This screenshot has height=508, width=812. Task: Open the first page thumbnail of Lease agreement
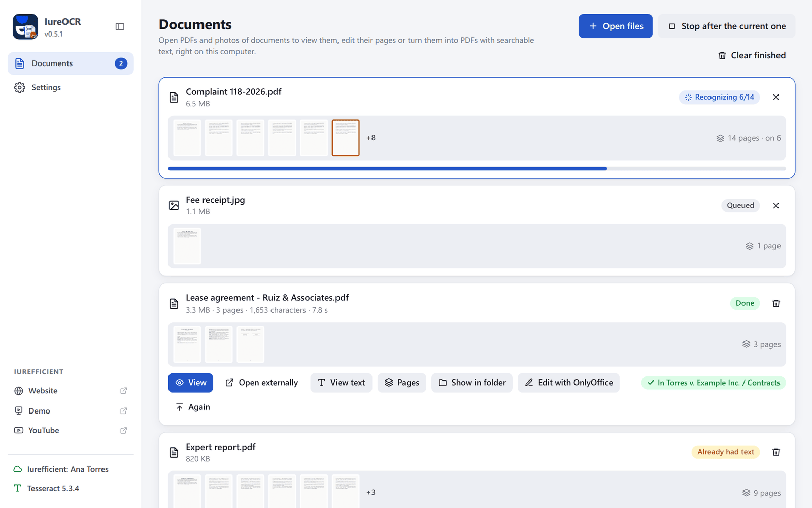(x=187, y=344)
